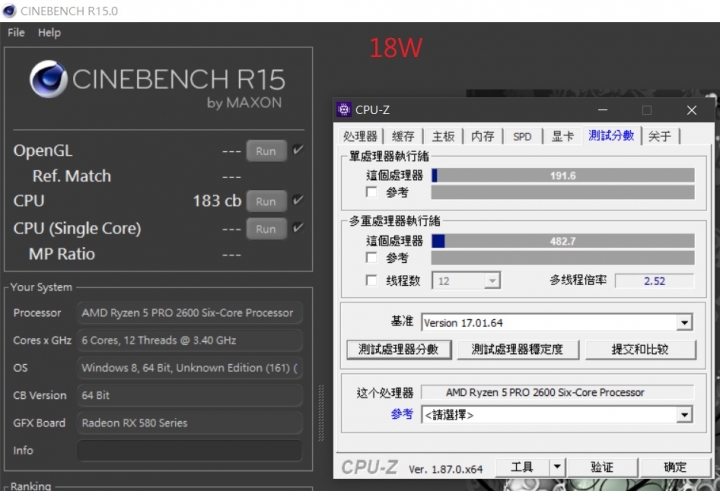
Task: Click the Cinebench R15 sphere logo
Action: click(x=49, y=79)
